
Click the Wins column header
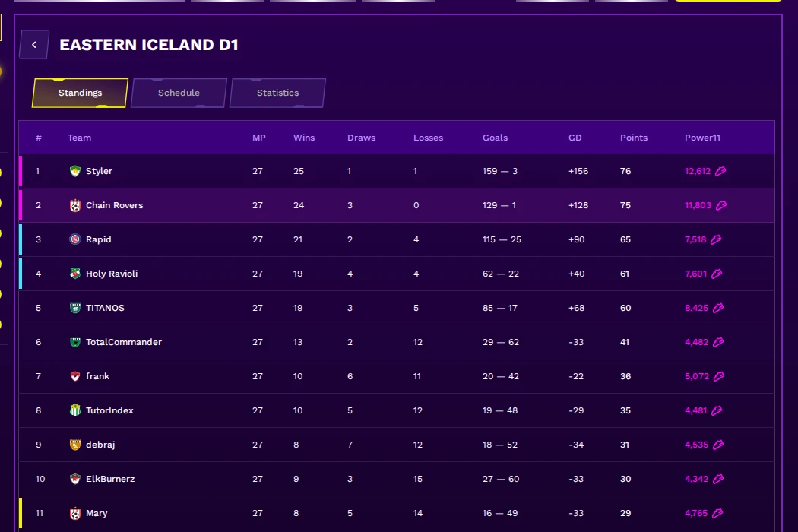[x=304, y=138]
